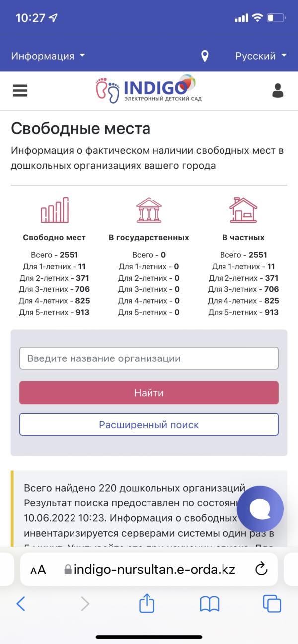Tap the state institutions building icon

click(x=149, y=210)
